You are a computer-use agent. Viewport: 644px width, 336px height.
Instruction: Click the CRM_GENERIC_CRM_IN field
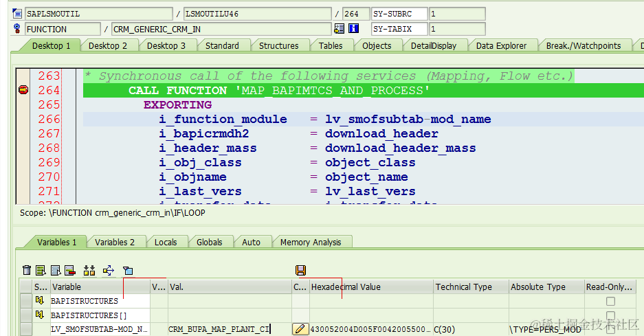click(x=221, y=29)
